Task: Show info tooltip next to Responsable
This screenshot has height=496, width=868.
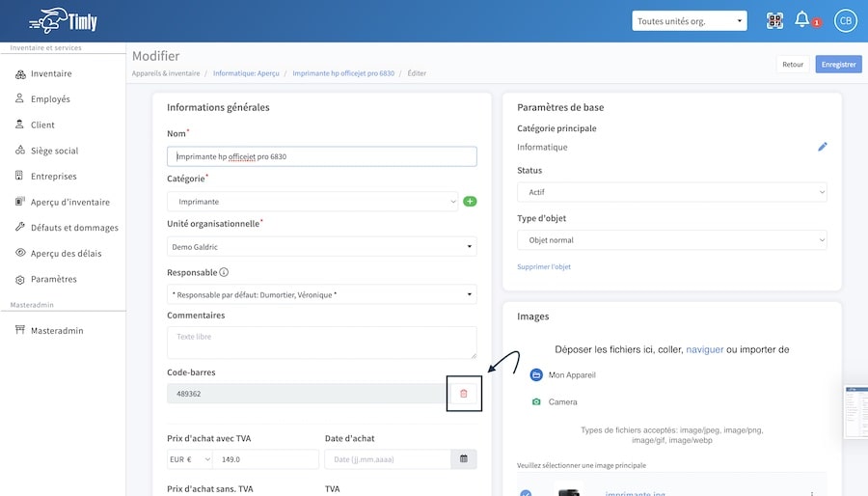Action: click(x=224, y=272)
